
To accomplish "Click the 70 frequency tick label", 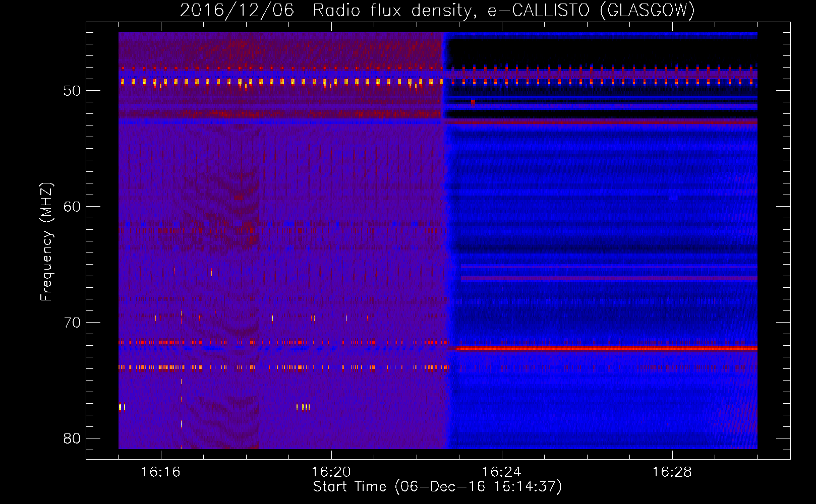I will pyautogui.click(x=72, y=323).
